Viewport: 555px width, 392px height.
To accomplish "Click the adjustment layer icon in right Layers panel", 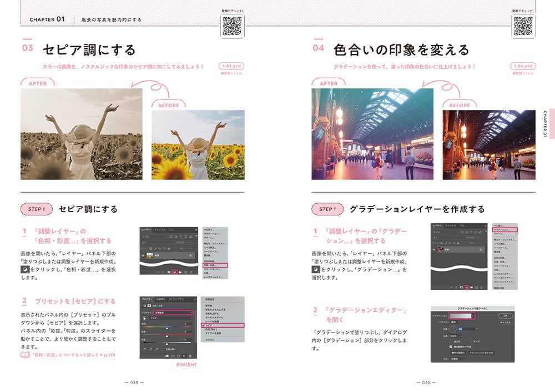I will [x=467, y=287].
